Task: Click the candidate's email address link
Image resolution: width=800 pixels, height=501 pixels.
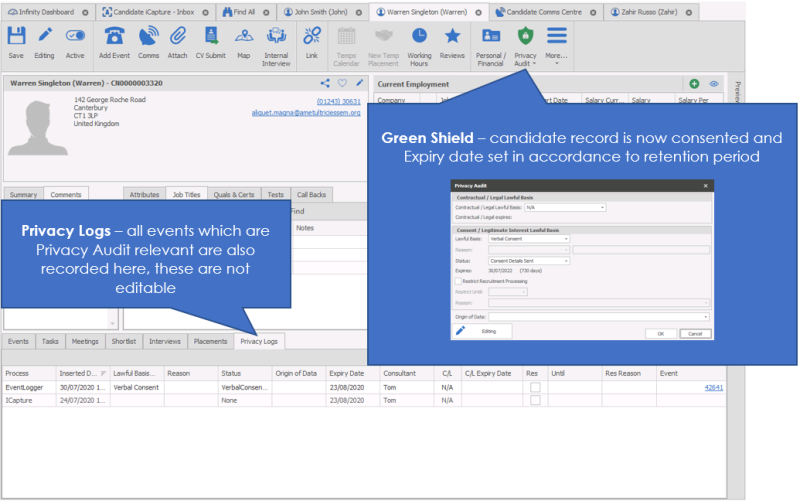Action: tap(306, 113)
